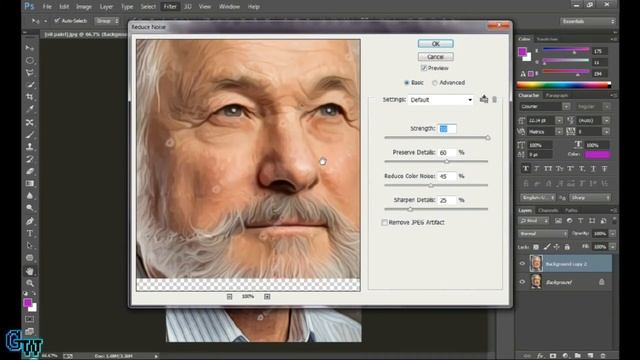Select the Pen tool
The width and height of the screenshot is (640, 360).
click(x=29, y=221)
